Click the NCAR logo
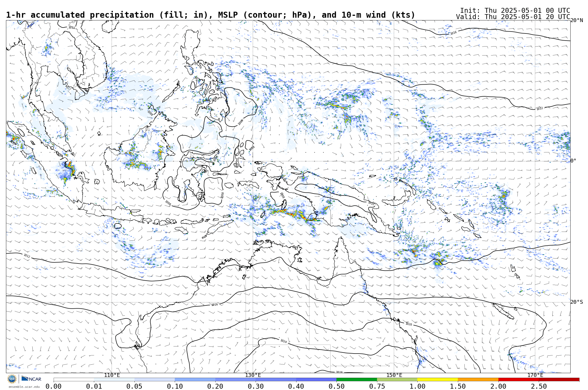The height and width of the screenshot is (390, 588). click(x=32, y=379)
